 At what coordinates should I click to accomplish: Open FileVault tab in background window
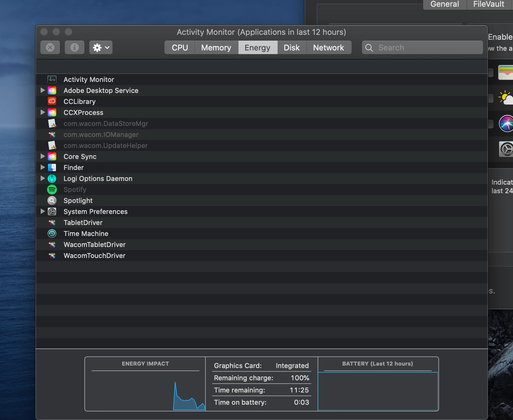pos(489,4)
